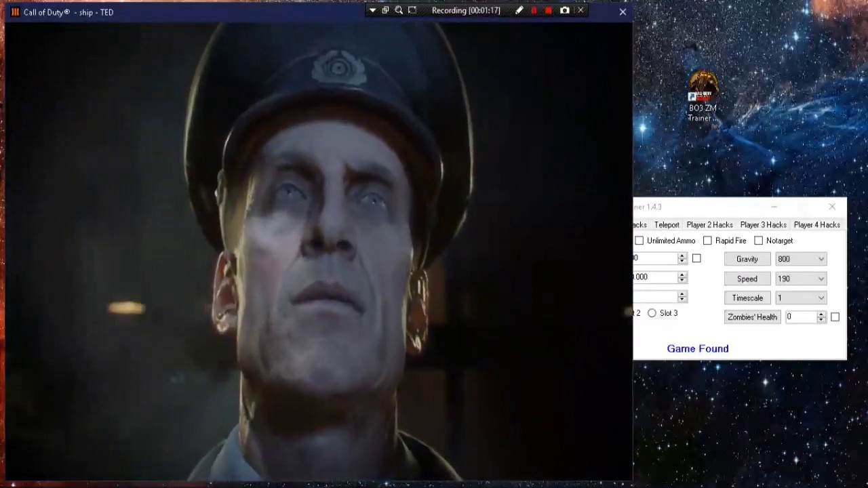Click the Recording [00:01:17] timer text
868x488 pixels.
466,10
